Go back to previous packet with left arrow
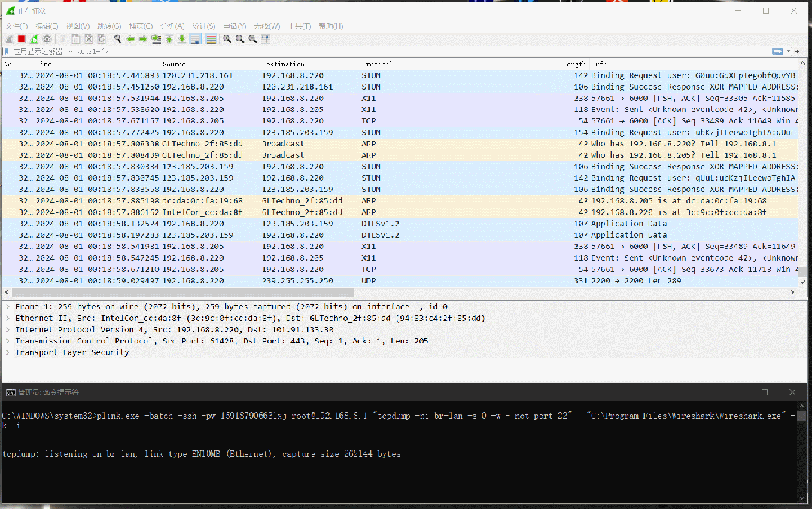Viewport: 812px width, 509px height. (130, 39)
